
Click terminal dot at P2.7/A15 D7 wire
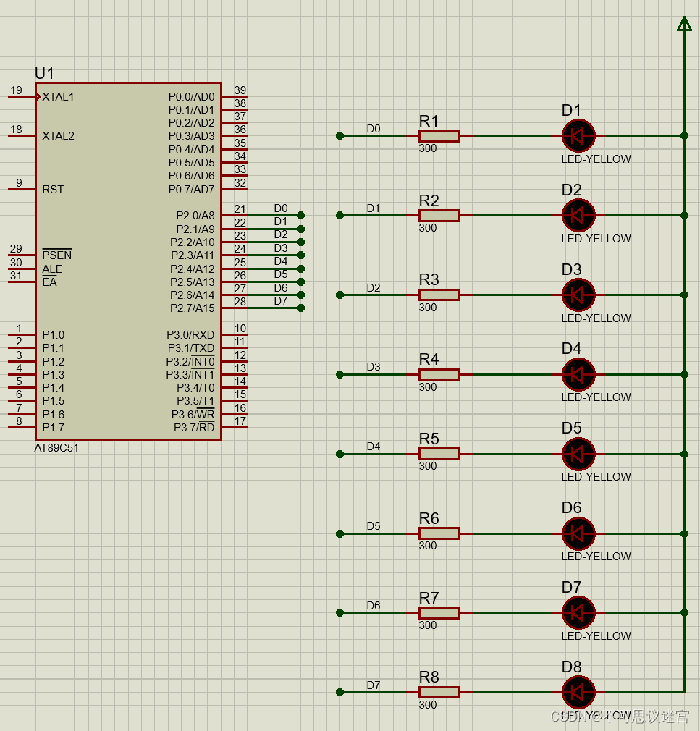[x=301, y=308]
